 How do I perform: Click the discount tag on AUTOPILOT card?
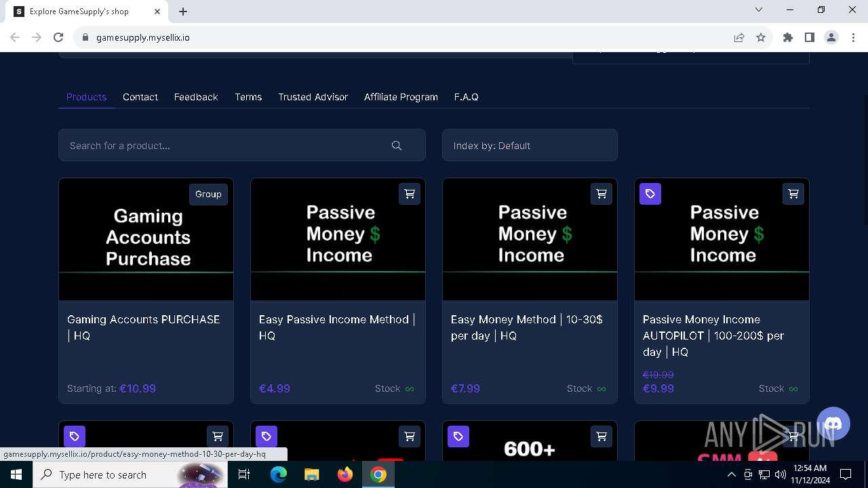pyautogui.click(x=650, y=194)
